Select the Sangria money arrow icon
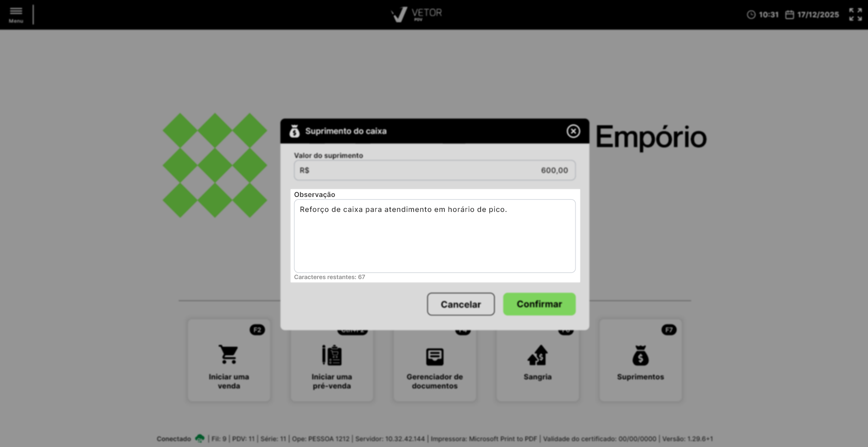 pyautogui.click(x=537, y=355)
